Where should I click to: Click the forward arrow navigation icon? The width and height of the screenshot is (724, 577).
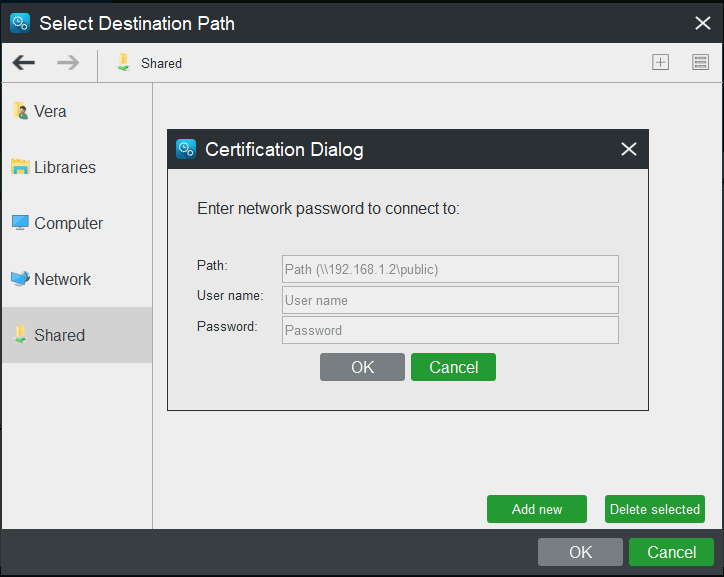(x=68, y=62)
